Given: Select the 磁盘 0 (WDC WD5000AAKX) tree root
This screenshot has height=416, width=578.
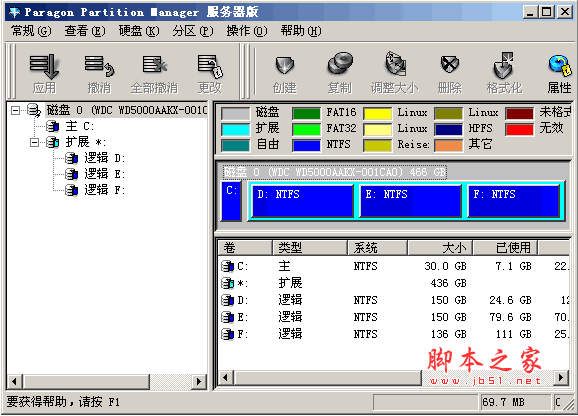Looking at the screenshot, I should 126,110.
